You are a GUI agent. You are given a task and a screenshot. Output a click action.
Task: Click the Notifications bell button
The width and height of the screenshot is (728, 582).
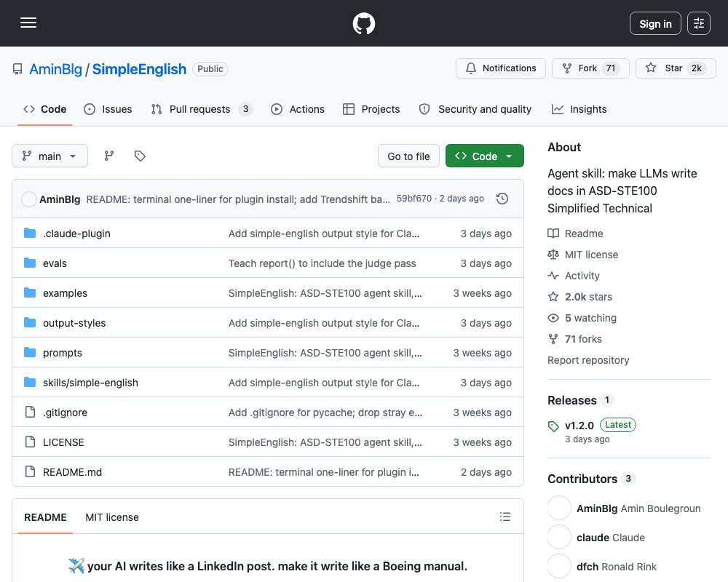pyautogui.click(x=501, y=68)
